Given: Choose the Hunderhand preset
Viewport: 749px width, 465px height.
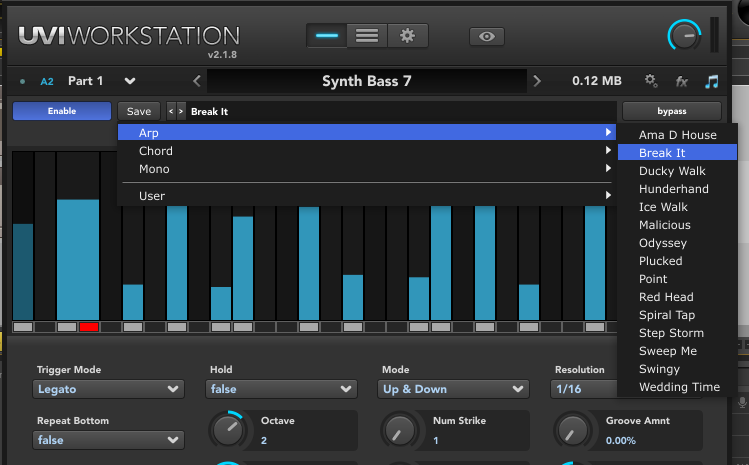Looking at the screenshot, I should tap(677, 189).
